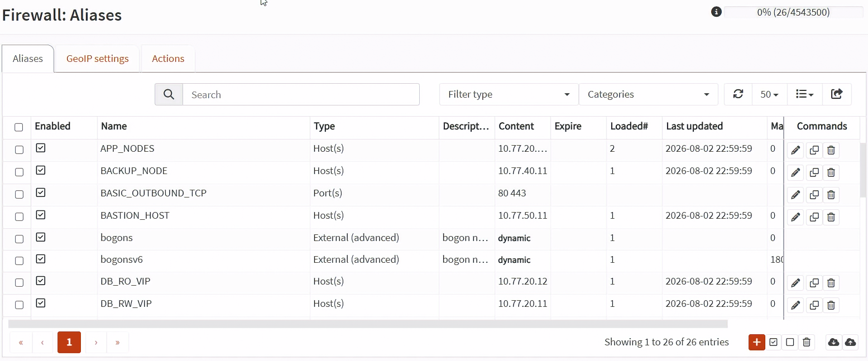Screen dimensions: 868x361
Task: Click the horizontal table scrollbar
Action: tap(368, 324)
